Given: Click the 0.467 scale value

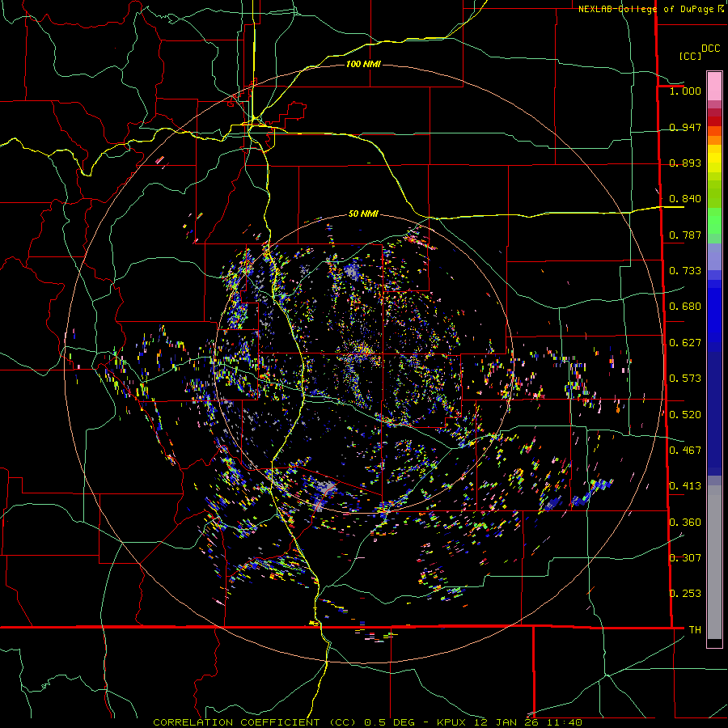Looking at the screenshot, I should [685, 451].
